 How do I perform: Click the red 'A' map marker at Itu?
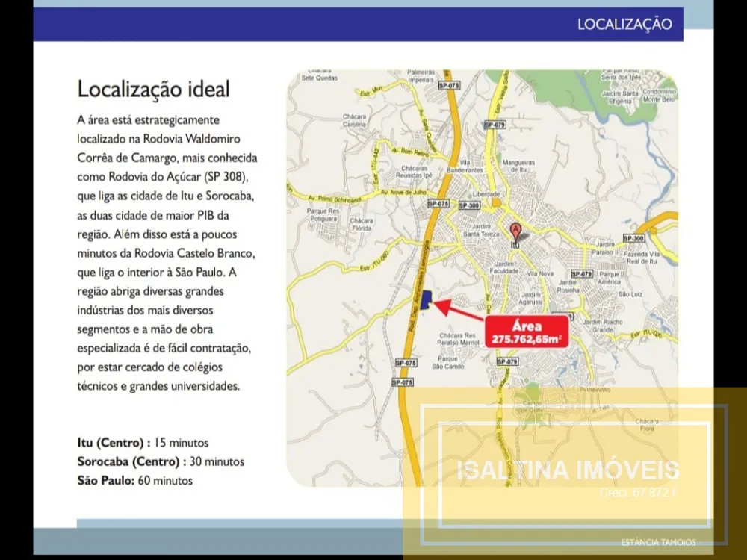pos(515,233)
